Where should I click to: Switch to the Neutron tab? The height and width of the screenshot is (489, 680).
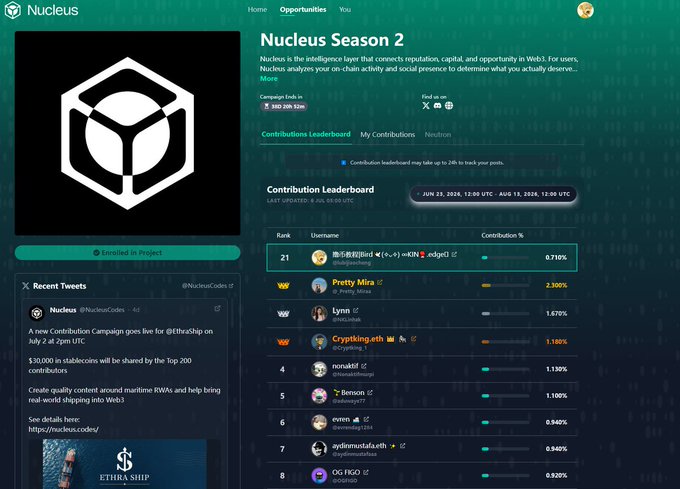click(x=438, y=135)
